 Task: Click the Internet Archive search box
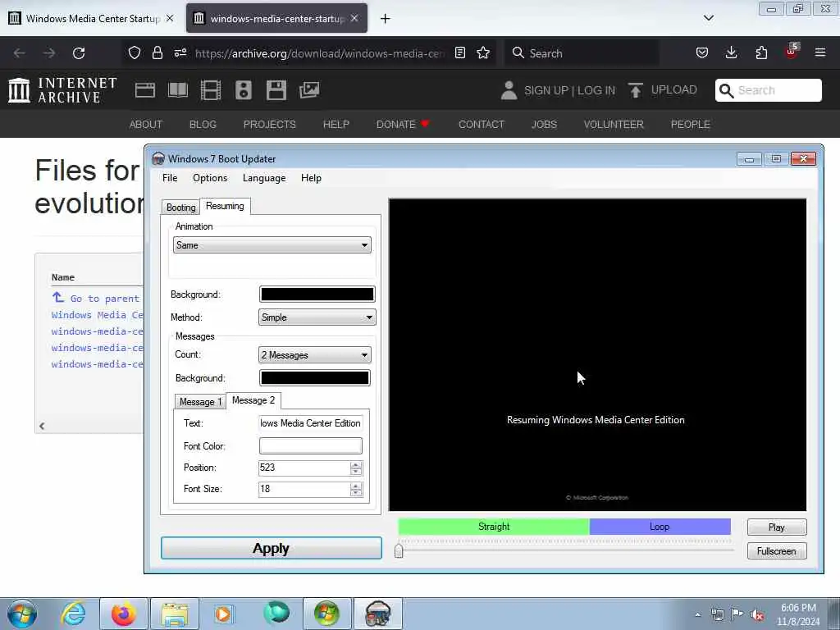768,90
